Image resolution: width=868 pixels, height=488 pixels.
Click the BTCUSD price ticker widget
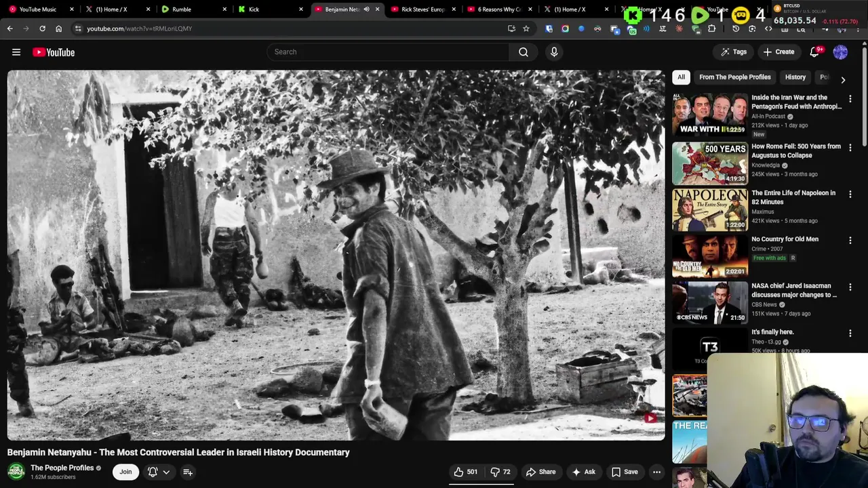[x=818, y=15]
